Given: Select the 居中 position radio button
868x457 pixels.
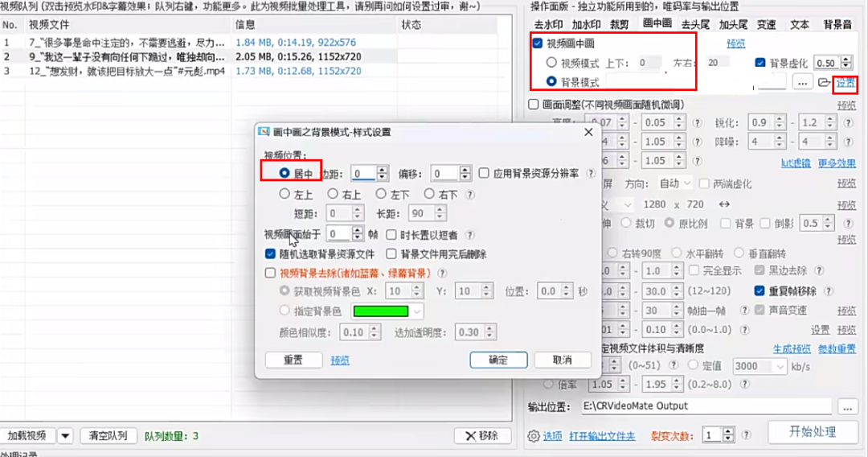Looking at the screenshot, I should click(x=284, y=173).
